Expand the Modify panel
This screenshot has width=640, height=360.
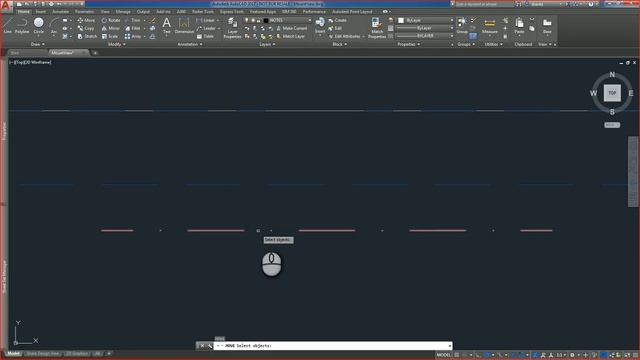coord(116,44)
